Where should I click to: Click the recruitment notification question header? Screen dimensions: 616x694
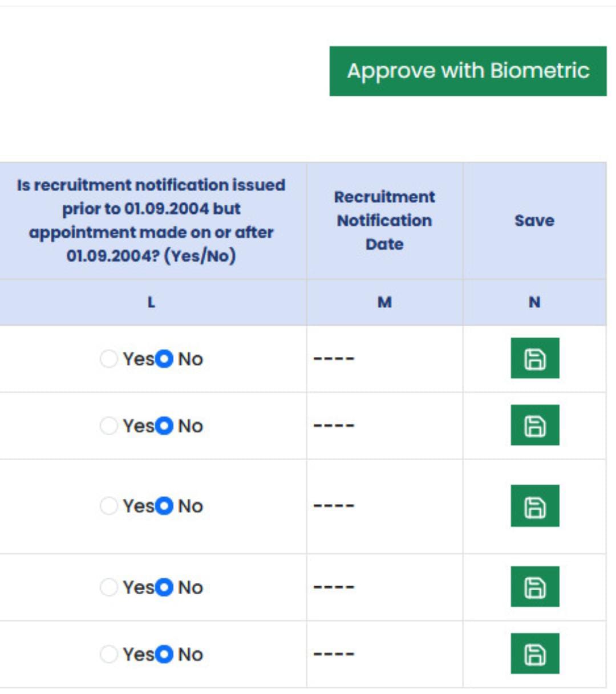151,220
